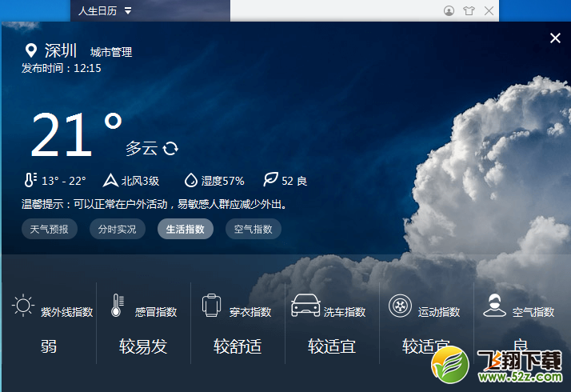Screen dimensions: 571x392
Task: Switch to the 天气预报 tab
Action: click(x=49, y=229)
